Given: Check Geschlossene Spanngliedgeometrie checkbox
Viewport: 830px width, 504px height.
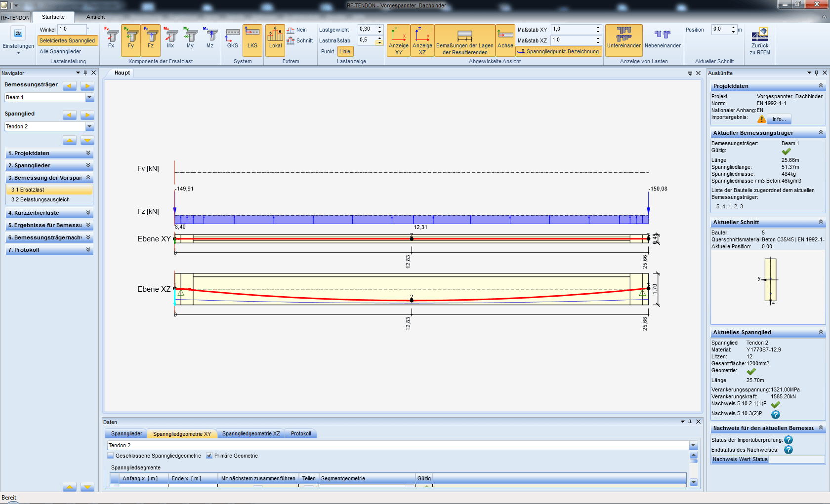Looking at the screenshot, I should (x=111, y=456).
